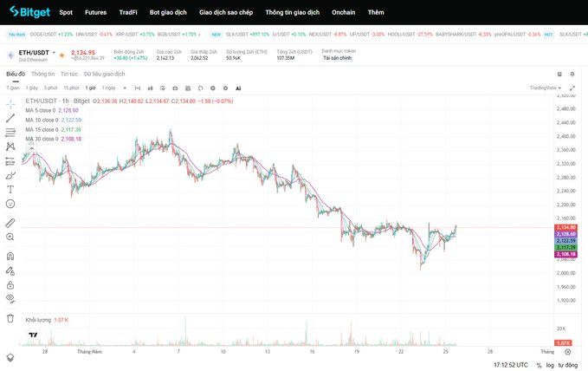Open the guide book icon near settings
Image resolution: width=588 pixels, height=371 pixels.
[x=559, y=74]
